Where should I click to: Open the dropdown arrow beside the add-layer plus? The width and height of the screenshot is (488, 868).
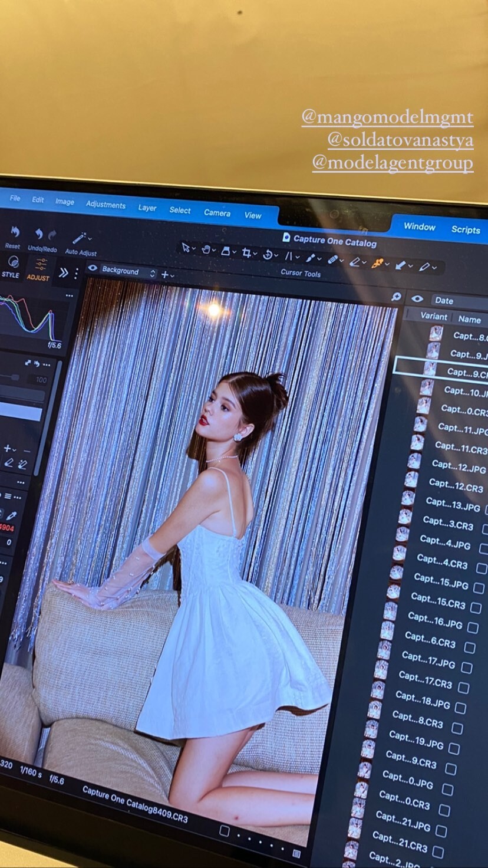pos(173,276)
